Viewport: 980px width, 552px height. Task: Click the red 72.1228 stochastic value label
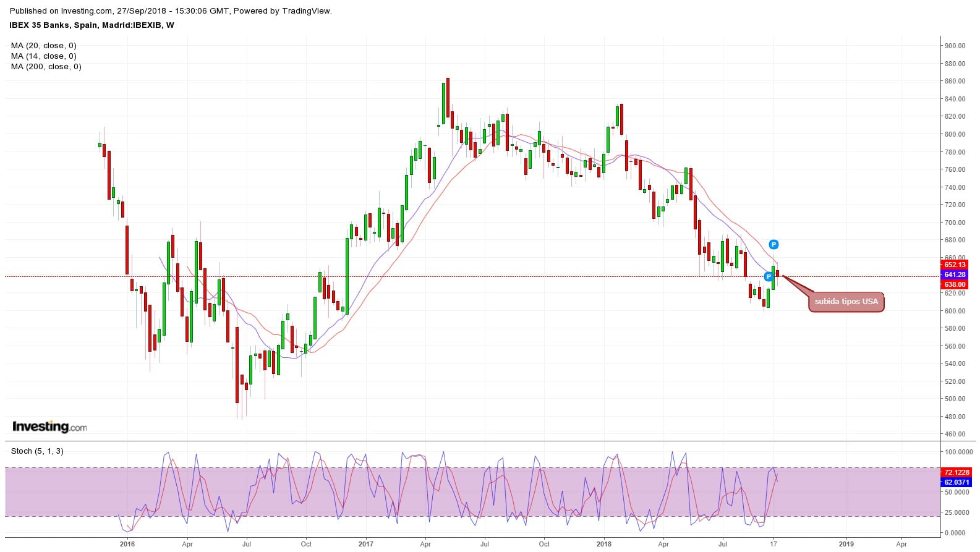(x=957, y=472)
